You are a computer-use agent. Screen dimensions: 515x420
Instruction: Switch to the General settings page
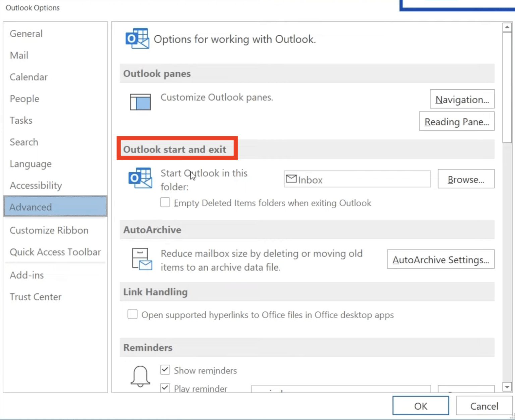26,33
